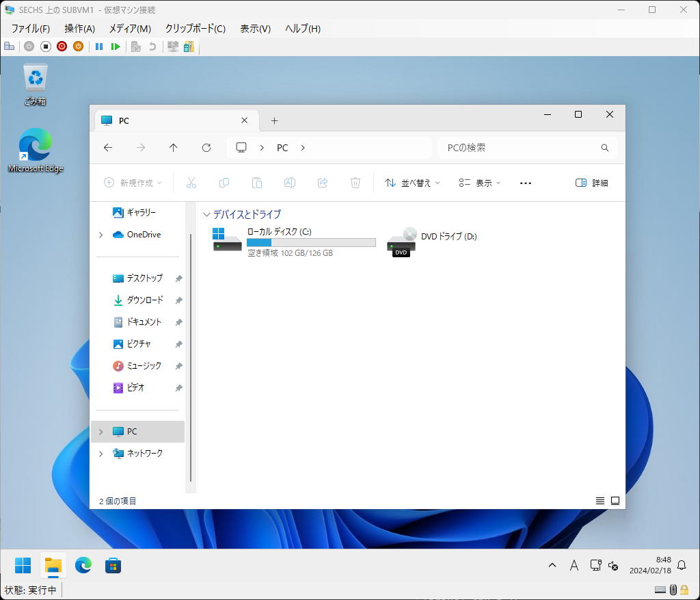Open ドキュメント in quick access

138,322
